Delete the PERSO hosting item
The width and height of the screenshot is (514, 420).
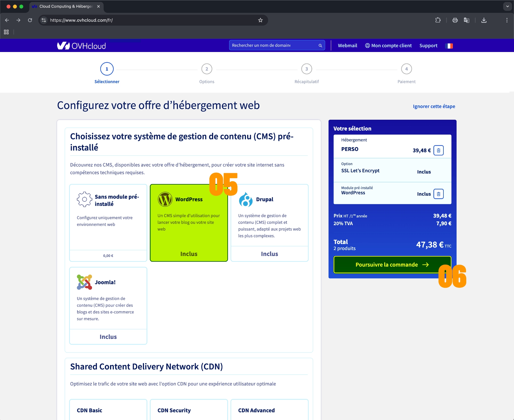coord(438,150)
